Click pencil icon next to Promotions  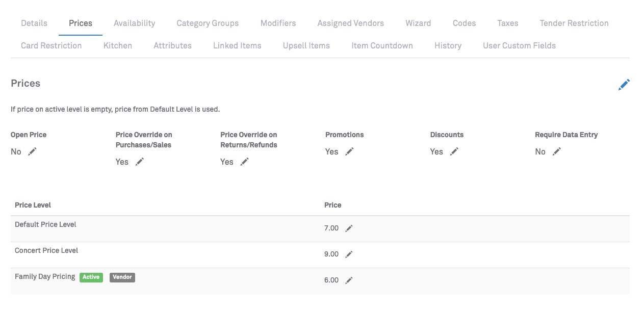[x=349, y=151]
